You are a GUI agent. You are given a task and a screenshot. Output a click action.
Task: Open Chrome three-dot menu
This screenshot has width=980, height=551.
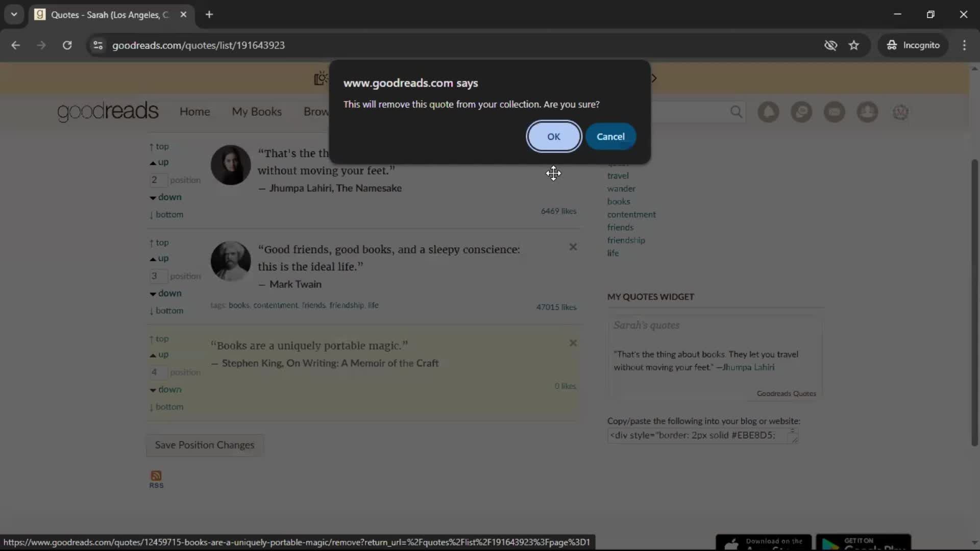point(964,45)
